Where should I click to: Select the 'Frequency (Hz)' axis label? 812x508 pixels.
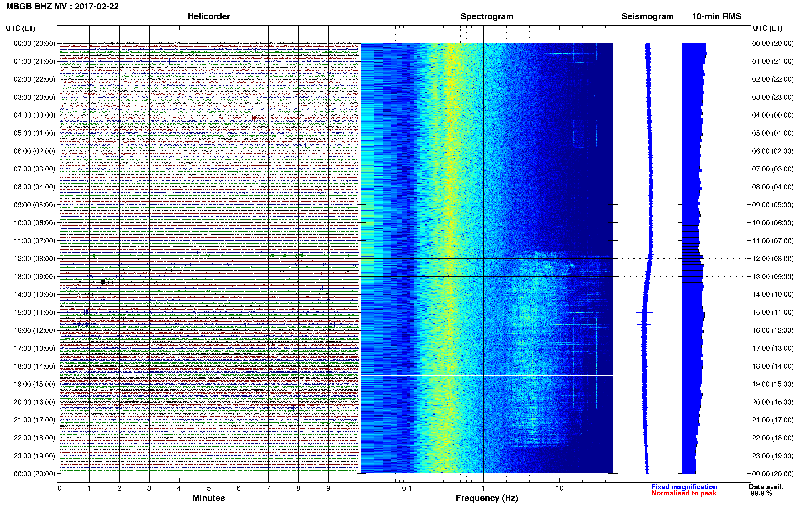tap(487, 498)
